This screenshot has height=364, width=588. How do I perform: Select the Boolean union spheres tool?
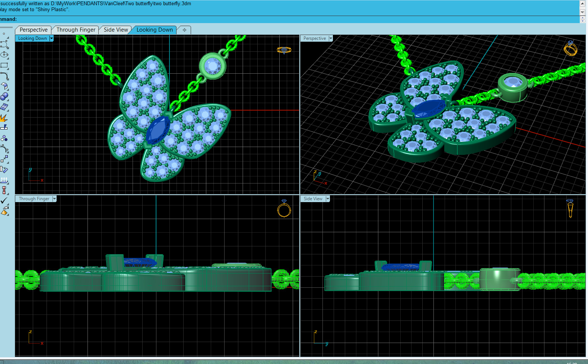[x=4, y=97]
